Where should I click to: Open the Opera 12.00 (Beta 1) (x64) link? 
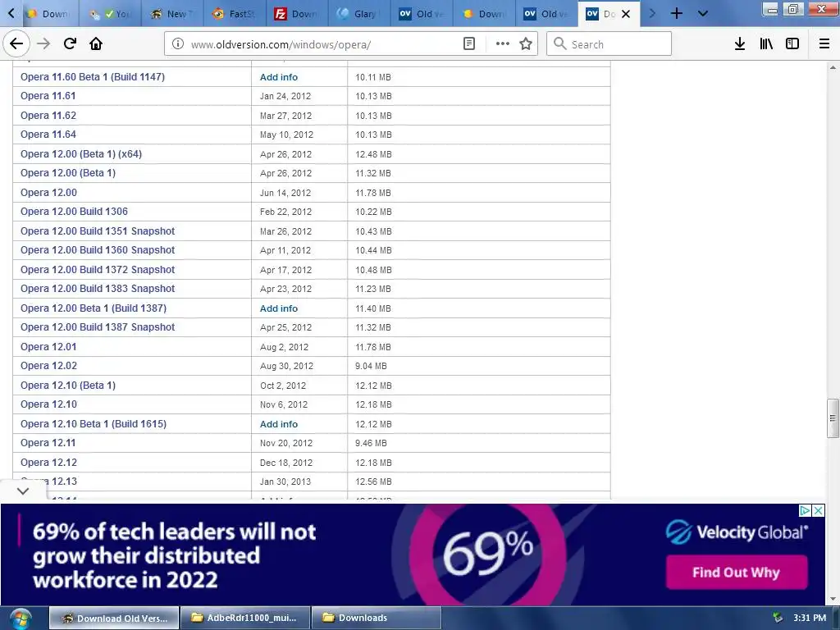point(81,153)
